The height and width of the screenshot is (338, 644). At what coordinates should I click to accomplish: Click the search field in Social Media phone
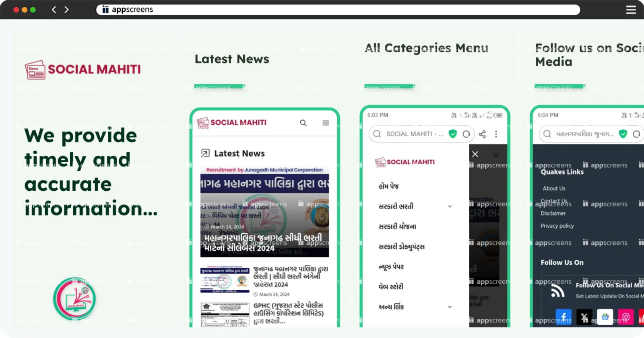click(x=591, y=134)
